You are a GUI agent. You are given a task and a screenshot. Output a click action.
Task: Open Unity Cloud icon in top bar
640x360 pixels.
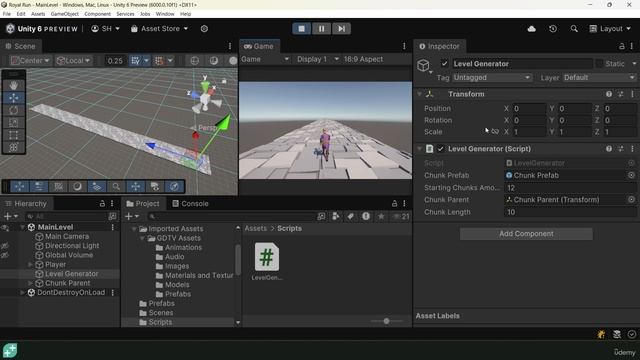(x=531, y=29)
